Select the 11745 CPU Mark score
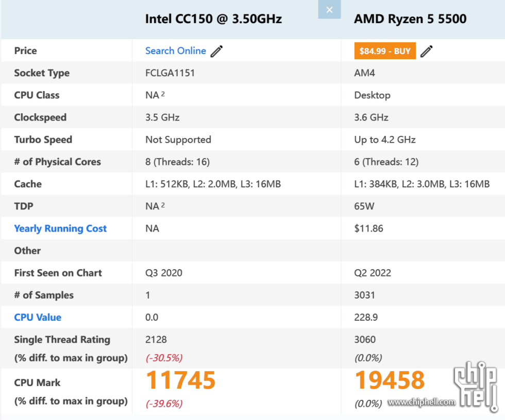Image resolution: width=505 pixels, height=420 pixels. tap(180, 380)
